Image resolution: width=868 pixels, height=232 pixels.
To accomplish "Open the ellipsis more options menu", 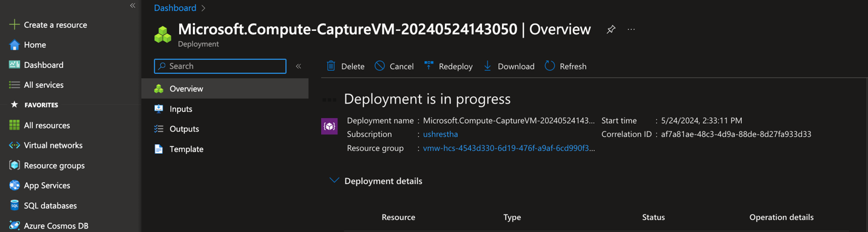I will (x=631, y=29).
